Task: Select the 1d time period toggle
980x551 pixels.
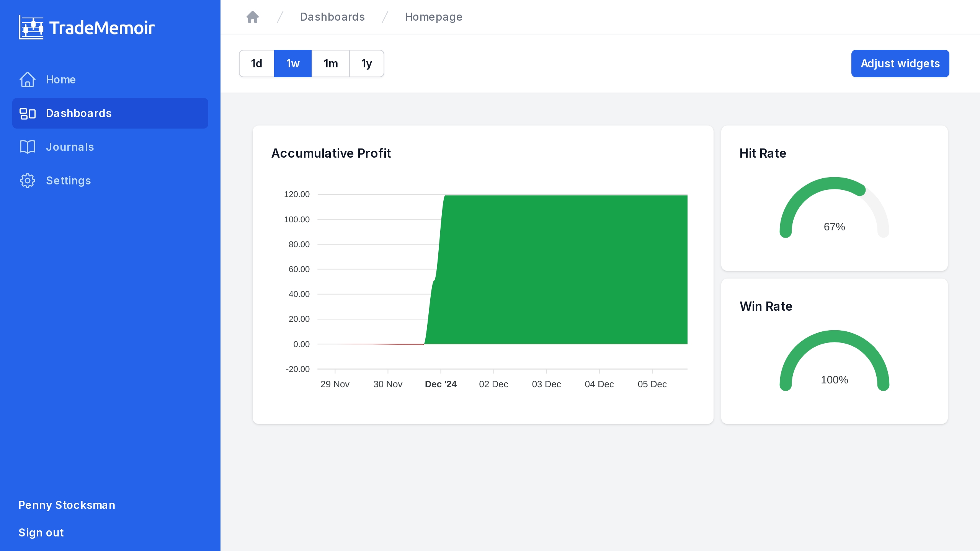Action: (x=257, y=63)
